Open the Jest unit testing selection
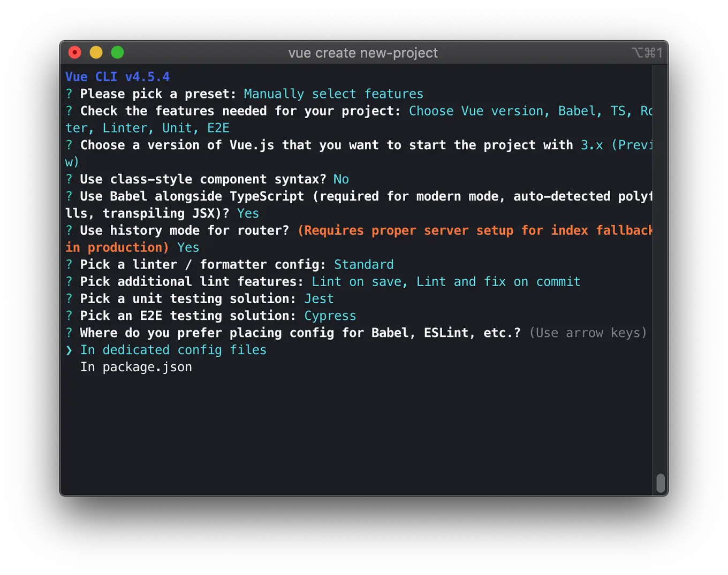Viewport: 728px width, 575px height. point(319,298)
